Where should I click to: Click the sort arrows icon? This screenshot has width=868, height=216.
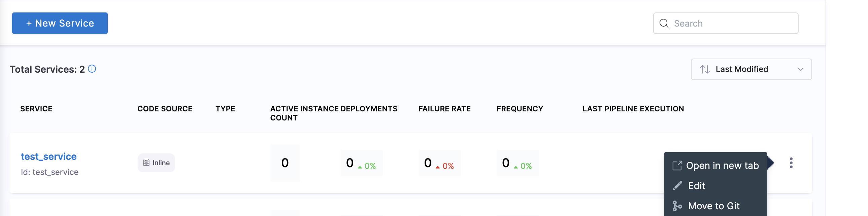click(x=705, y=69)
